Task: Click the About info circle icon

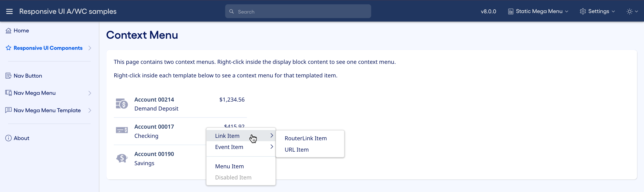Action: pos(8,138)
